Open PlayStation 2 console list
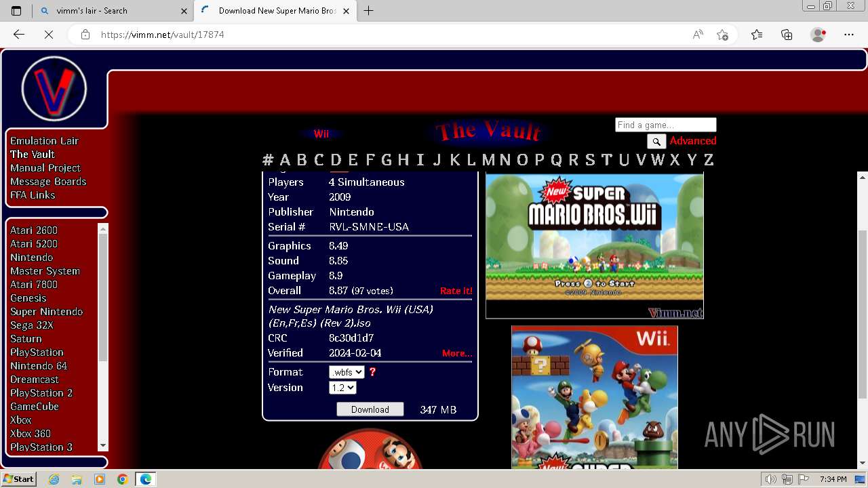 [x=41, y=393]
